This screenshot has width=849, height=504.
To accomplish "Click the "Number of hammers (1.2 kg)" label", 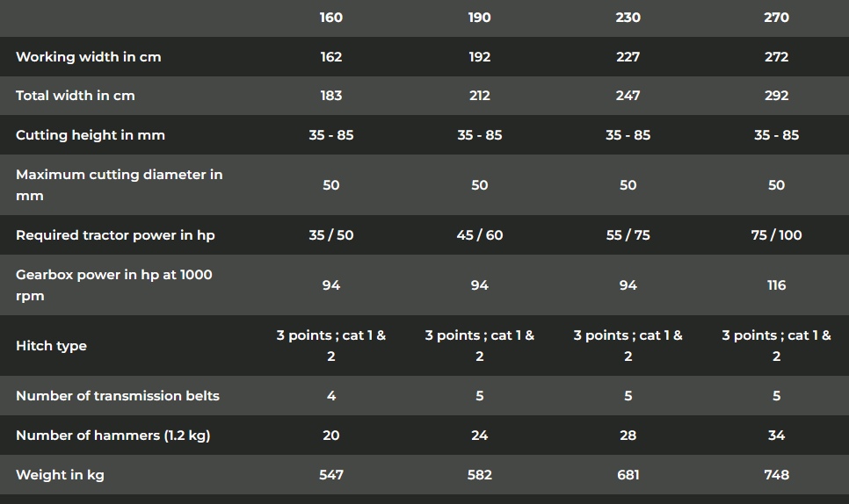I will point(113,436).
